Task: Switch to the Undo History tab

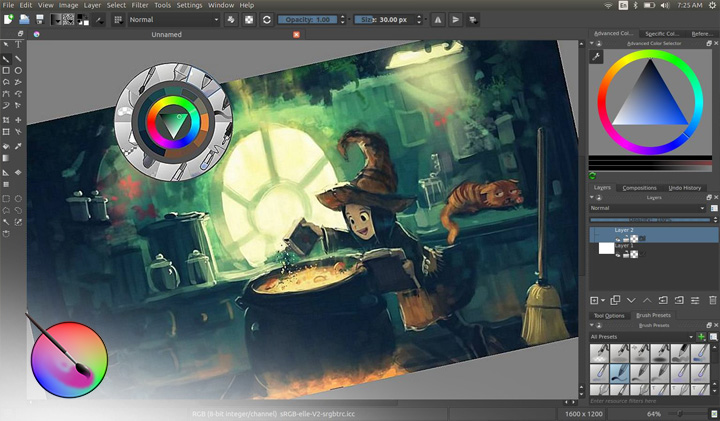Action: [x=685, y=188]
